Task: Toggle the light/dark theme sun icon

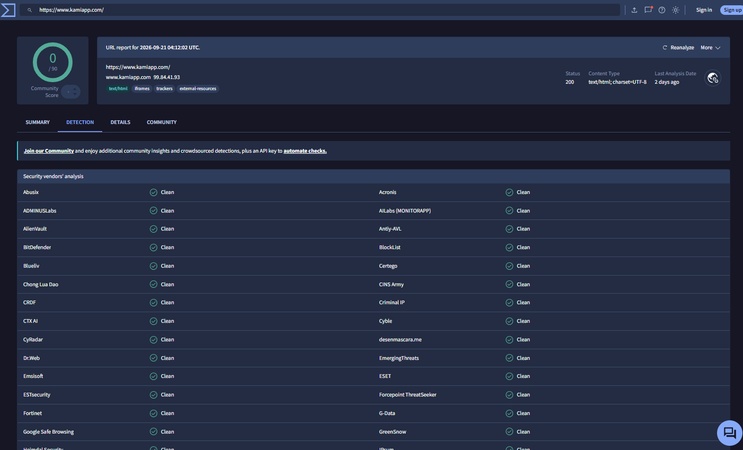Action: point(676,10)
